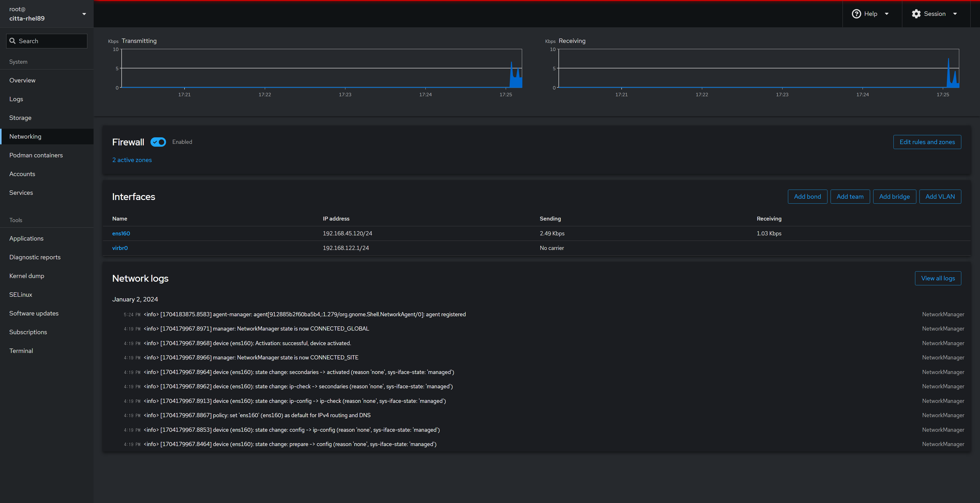Open the Podman containers page

tap(36, 155)
